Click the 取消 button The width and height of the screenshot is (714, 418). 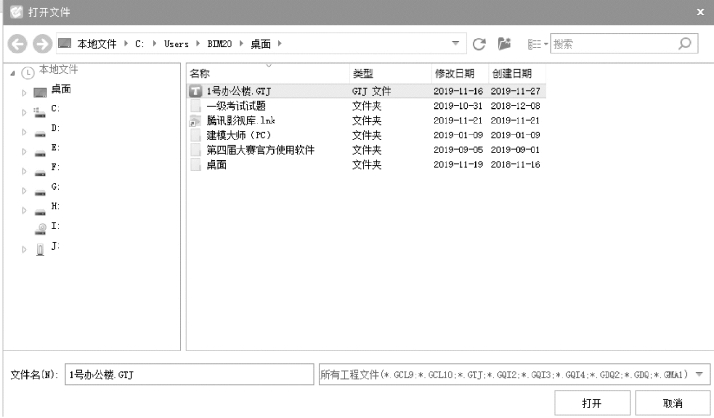click(673, 403)
